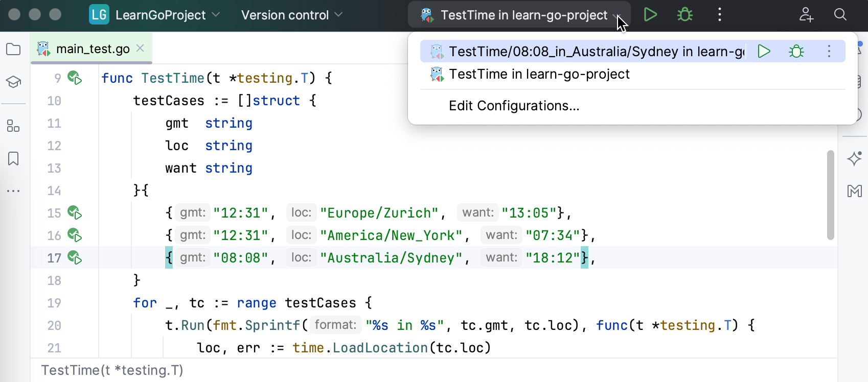
Task: Open the Code With Me user icon
Action: 806,15
